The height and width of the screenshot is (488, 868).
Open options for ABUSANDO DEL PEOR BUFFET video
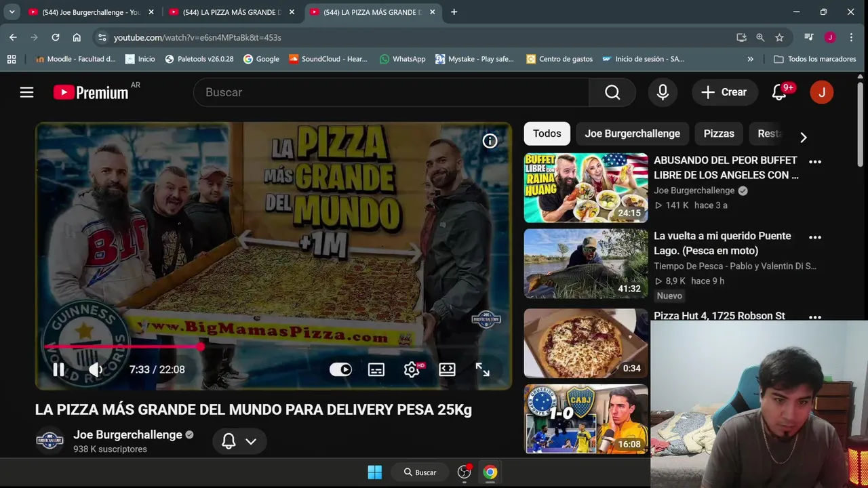point(815,161)
